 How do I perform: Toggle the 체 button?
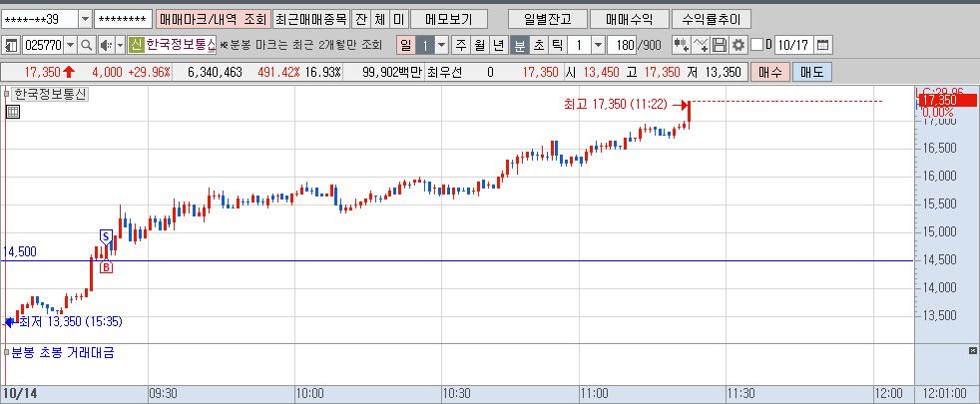coord(379,19)
